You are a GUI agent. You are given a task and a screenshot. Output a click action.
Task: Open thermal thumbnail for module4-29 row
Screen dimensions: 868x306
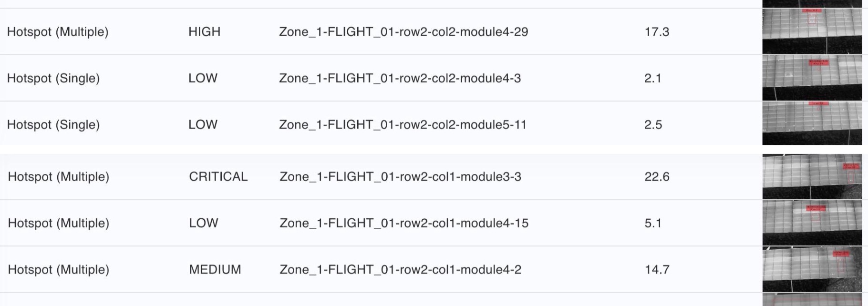click(x=812, y=31)
